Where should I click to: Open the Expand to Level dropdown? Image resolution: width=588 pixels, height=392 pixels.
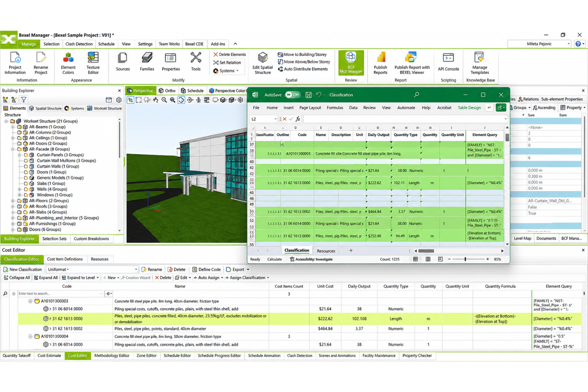98,278
